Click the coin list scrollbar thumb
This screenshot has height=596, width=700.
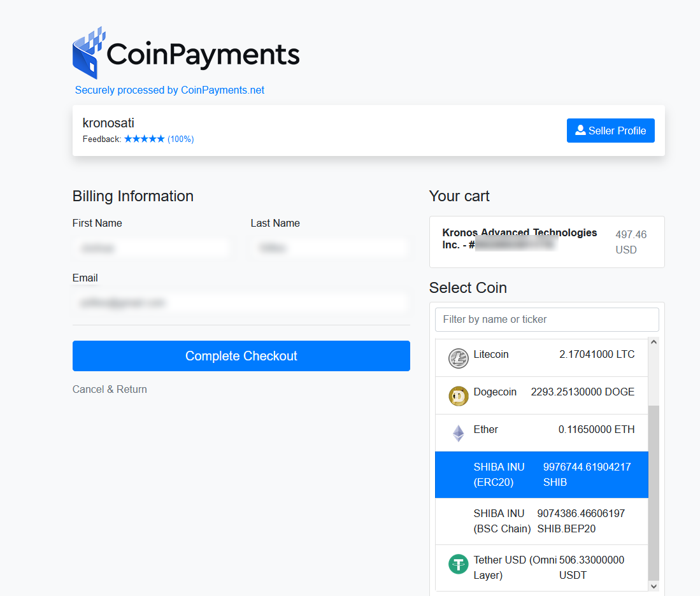coord(654,490)
